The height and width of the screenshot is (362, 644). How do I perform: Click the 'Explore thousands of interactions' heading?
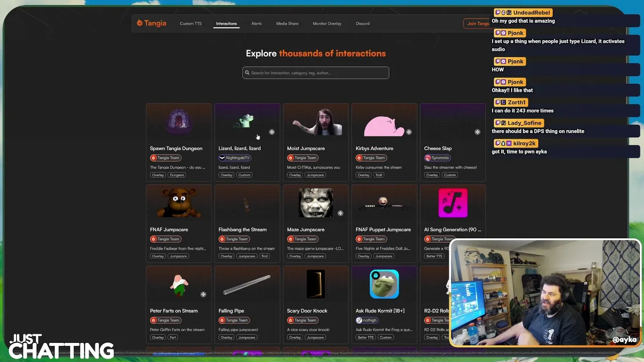[x=315, y=53]
